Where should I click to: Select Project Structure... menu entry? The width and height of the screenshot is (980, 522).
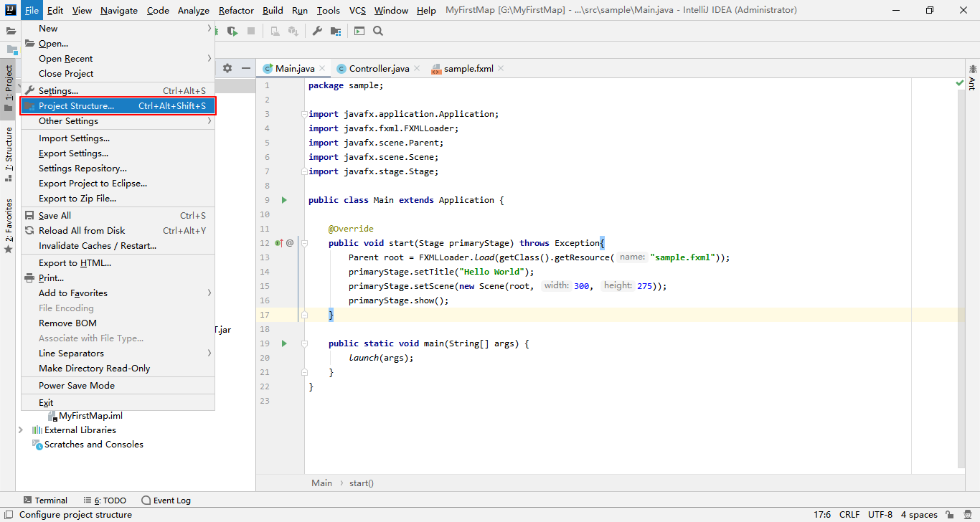pyautogui.click(x=118, y=105)
